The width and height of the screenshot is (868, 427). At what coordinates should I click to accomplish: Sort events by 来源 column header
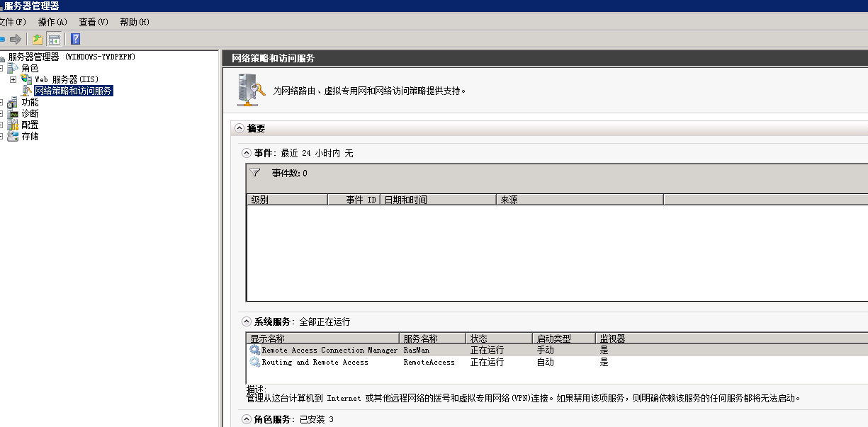tap(580, 200)
